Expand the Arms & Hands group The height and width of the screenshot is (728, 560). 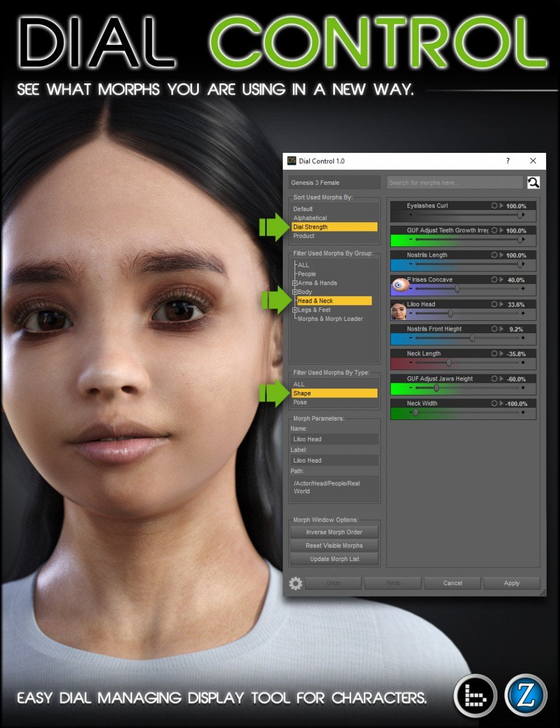pos(295,283)
